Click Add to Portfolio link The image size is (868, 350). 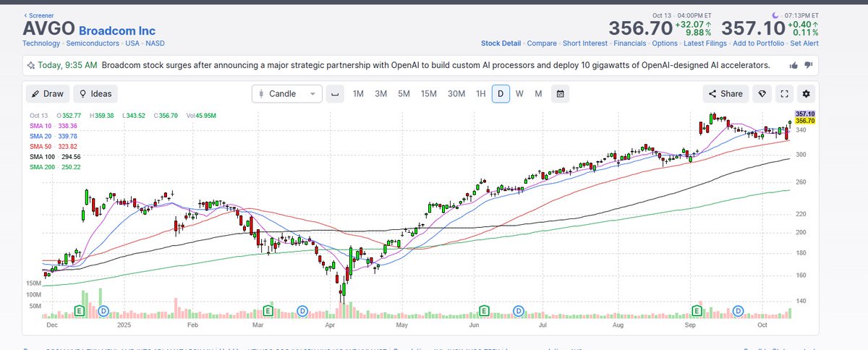click(x=759, y=43)
